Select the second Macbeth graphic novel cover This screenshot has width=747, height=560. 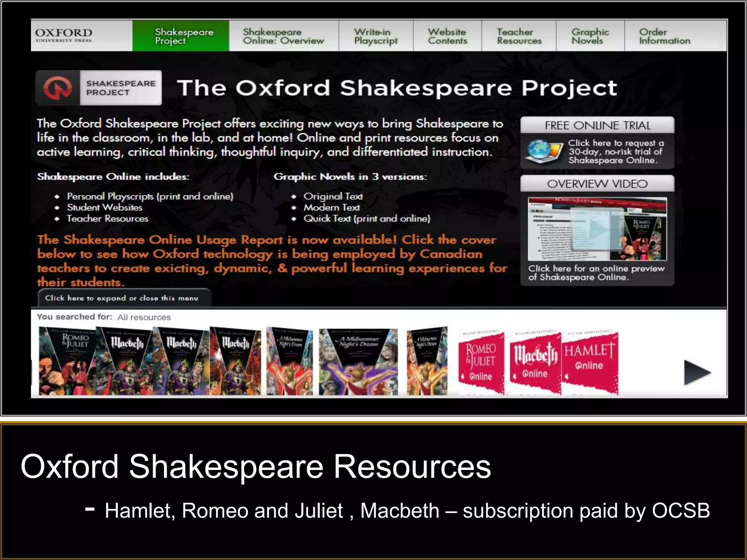(182, 361)
